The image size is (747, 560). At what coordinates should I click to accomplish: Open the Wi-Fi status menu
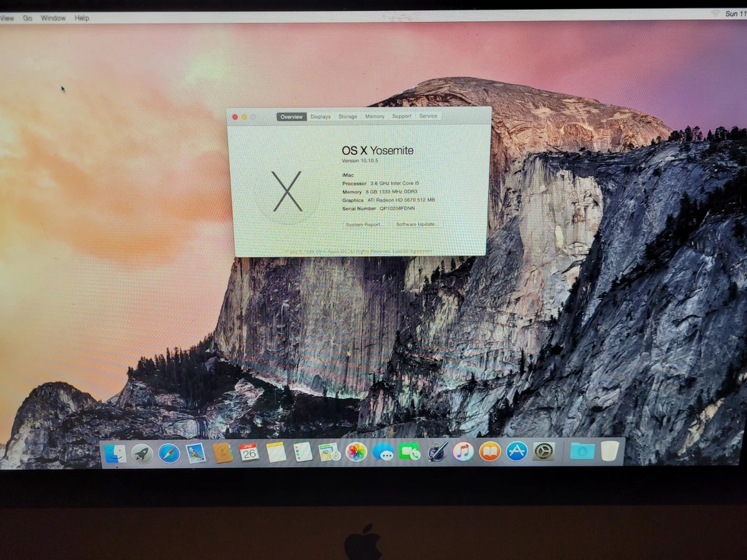tap(714, 13)
